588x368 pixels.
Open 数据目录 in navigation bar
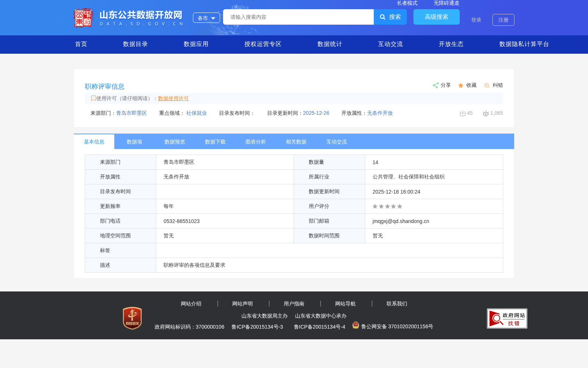(x=136, y=44)
